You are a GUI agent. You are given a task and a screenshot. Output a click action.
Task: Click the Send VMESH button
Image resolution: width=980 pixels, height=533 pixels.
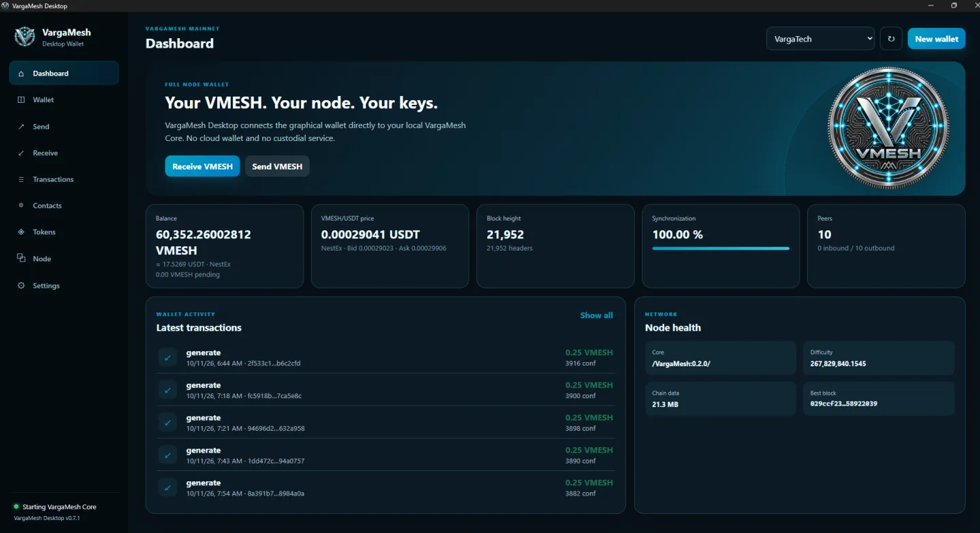click(277, 166)
